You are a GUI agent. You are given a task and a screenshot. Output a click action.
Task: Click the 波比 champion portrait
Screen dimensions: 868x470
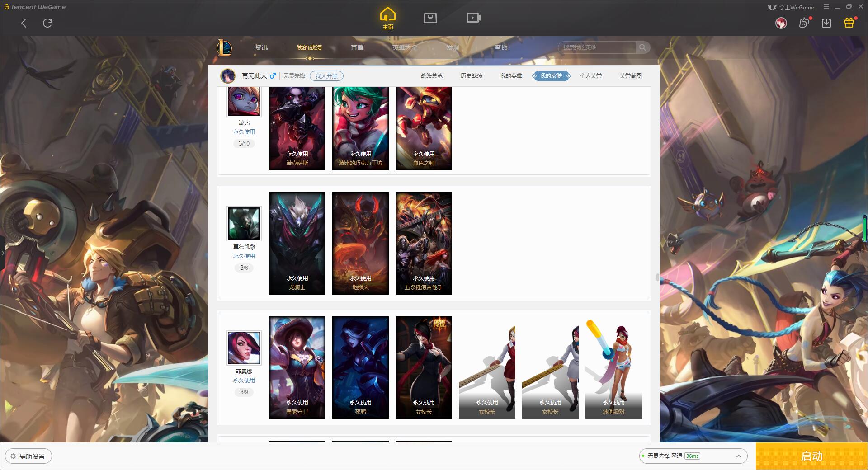(244, 101)
